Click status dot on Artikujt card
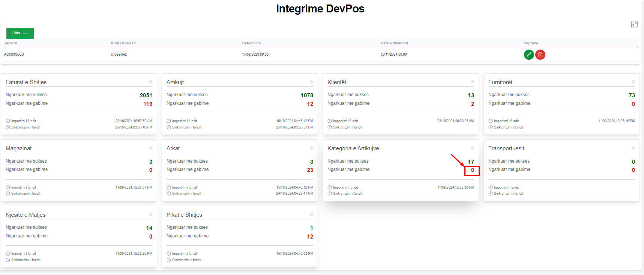644x275 pixels. click(x=311, y=82)
